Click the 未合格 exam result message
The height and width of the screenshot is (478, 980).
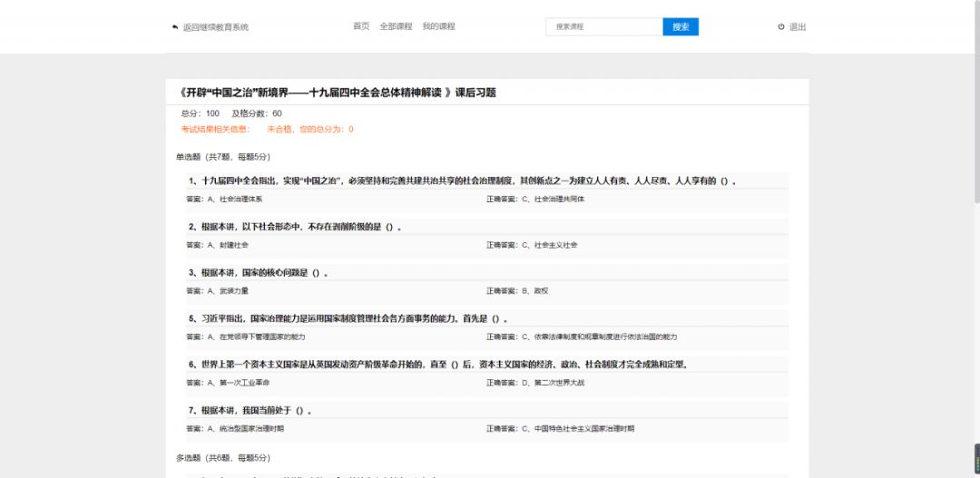point(309,130)
